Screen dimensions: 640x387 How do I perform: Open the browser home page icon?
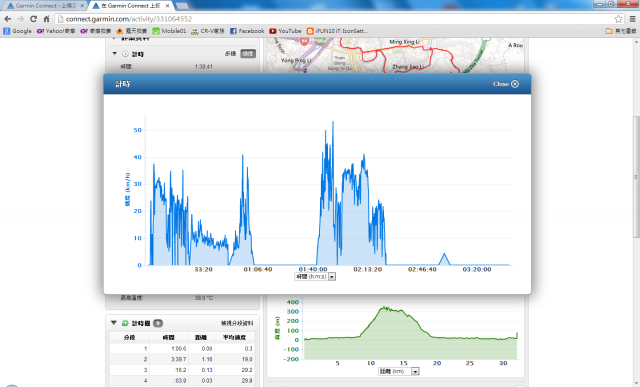pyautogui.click(x=47, y=19)
